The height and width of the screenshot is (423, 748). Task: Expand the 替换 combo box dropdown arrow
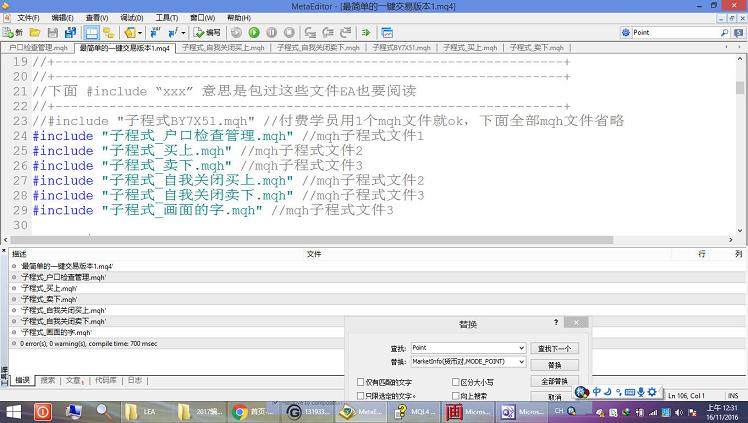[521, 362]
